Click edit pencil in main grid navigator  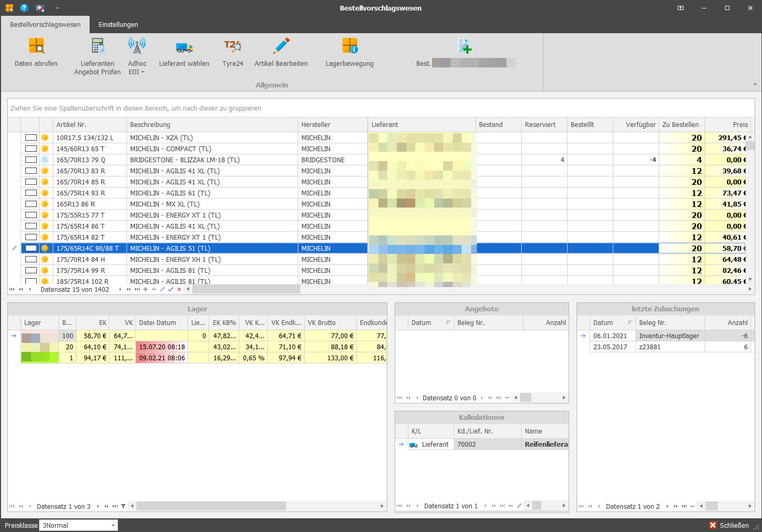click(x=162, y=289)
